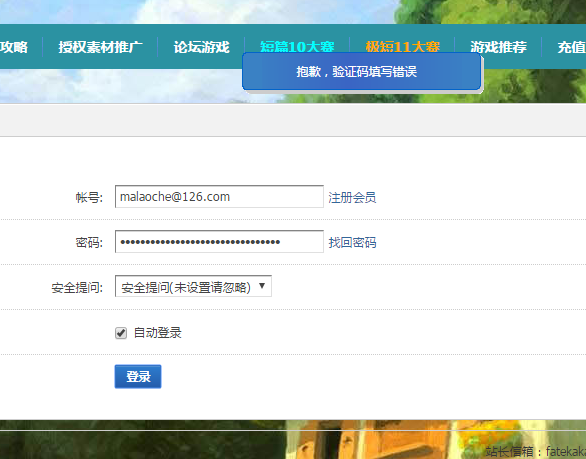Viewport: 586px width, 459px height.
Task: Open the 注册会员 link
Action: tap(352, 197)
